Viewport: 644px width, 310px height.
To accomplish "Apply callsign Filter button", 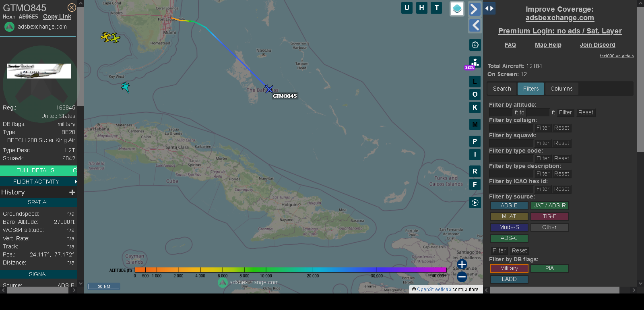I will tap(543, 128).
